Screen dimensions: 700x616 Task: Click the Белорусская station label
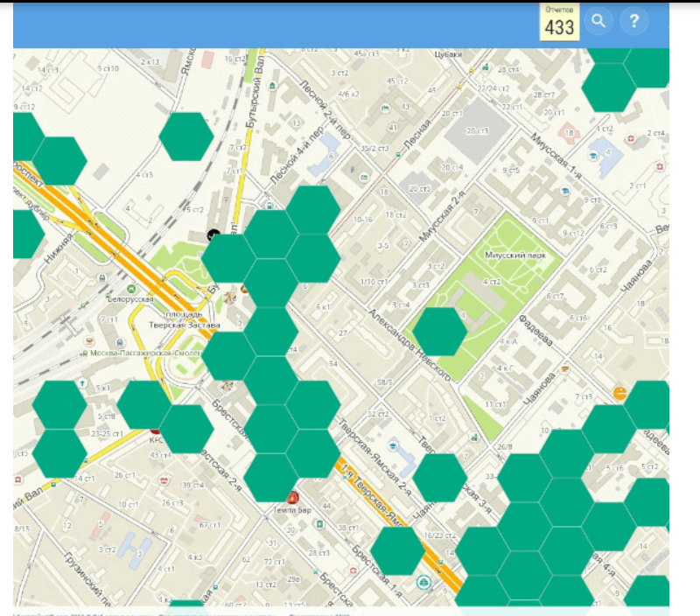130,299
